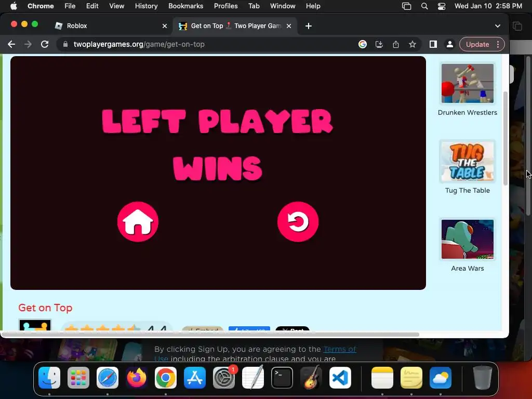
Task: Close the Roblox tab
Action: [165, 26]
